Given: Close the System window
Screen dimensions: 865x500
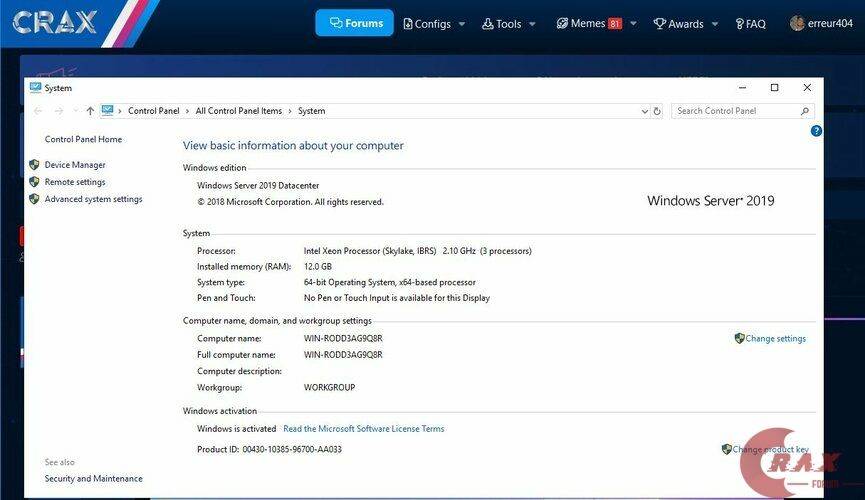Looking at the screenshot, I should [x=807, y=88].
